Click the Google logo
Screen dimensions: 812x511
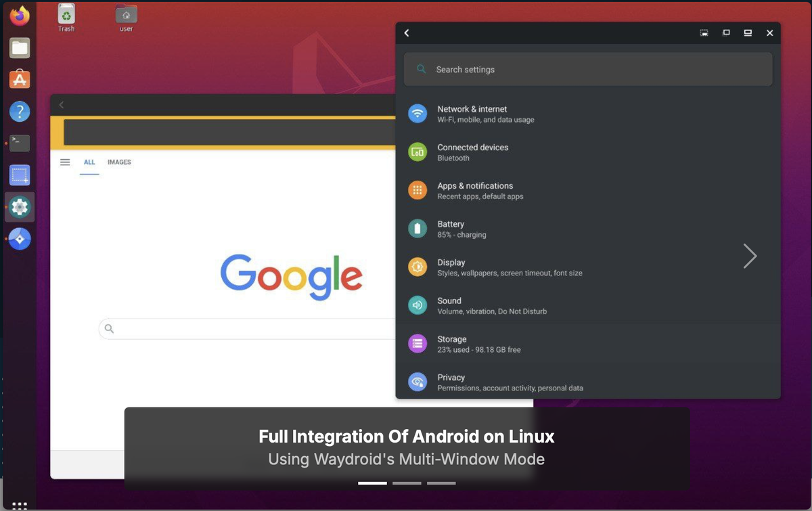click(292, 276)
